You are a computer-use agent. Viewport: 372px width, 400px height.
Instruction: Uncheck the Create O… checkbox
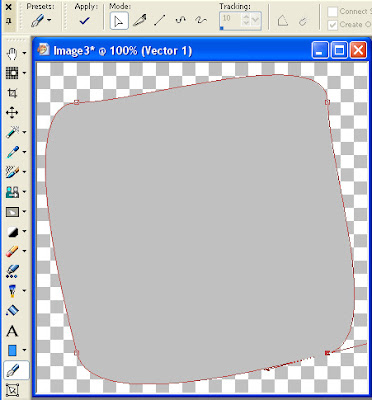pyautogui.click(x=332, y=25)
